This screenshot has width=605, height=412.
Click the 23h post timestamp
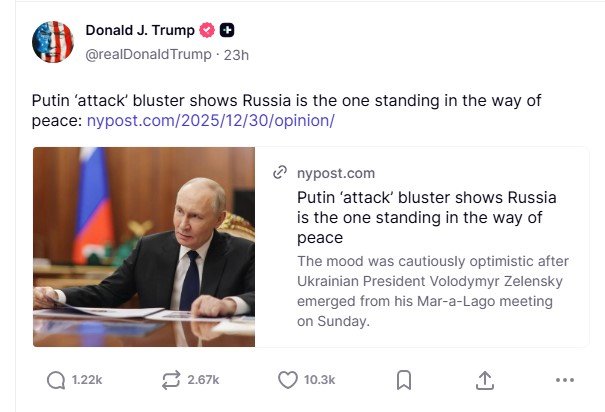coord(236,54)
